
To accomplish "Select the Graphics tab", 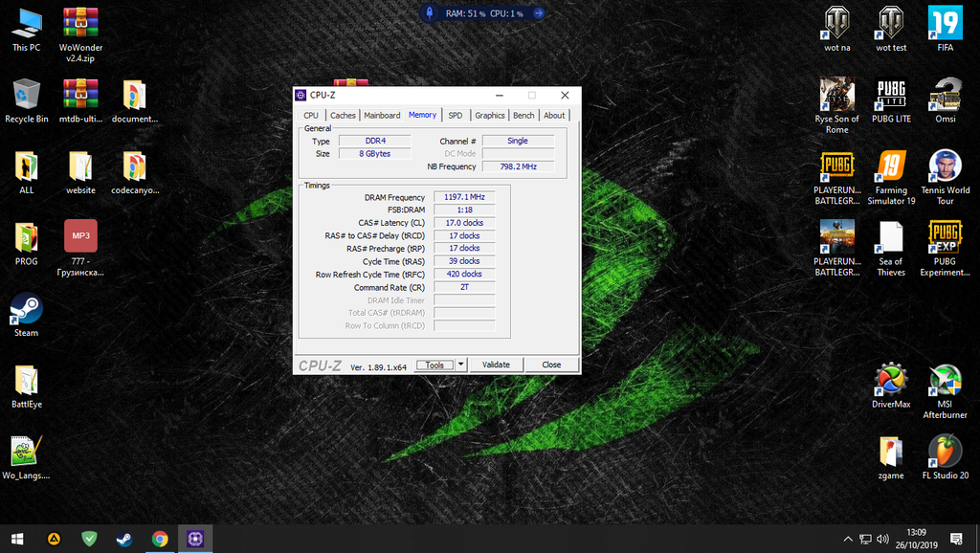I will pyautogui.click(x=489, y=116).
